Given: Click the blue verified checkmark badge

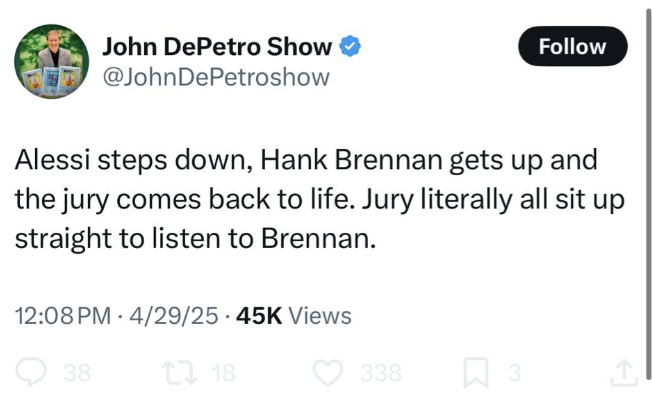Looking at the screenshot, I should [x=349, y=46].
